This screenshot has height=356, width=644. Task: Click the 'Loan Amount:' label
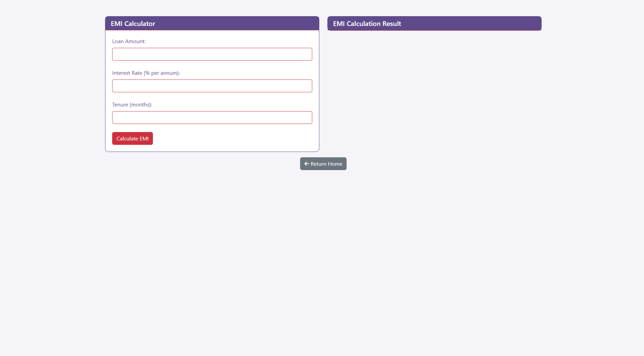pyautogui.click(x=129, y=41)
